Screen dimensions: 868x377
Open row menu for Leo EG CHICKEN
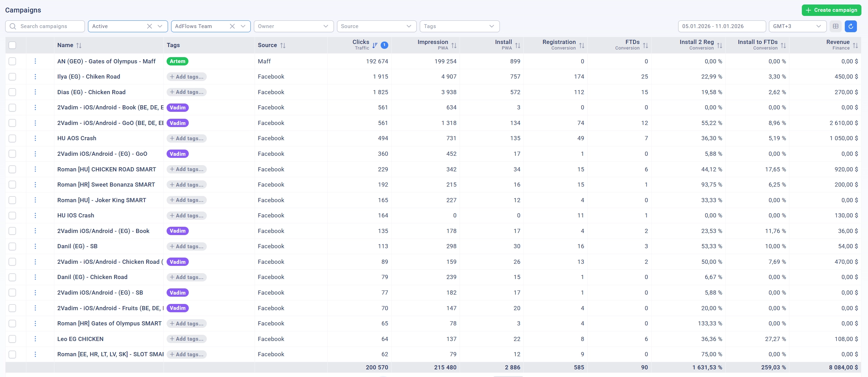[35, 339]
